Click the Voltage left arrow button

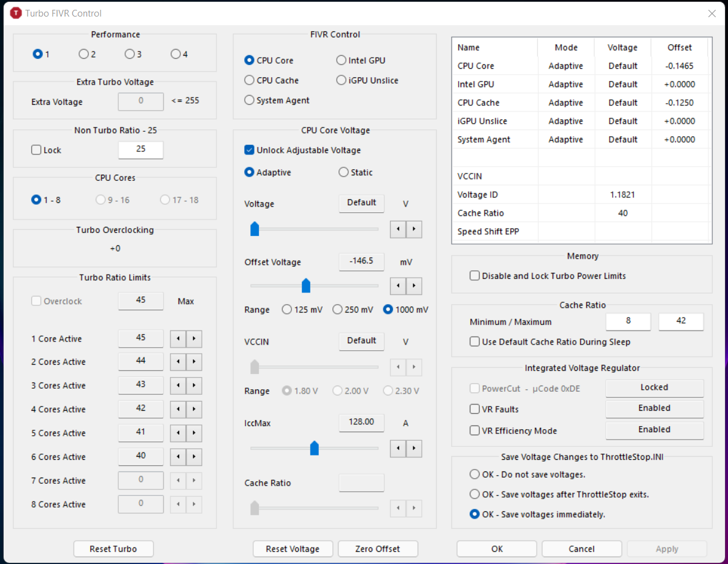click(398, 229)
